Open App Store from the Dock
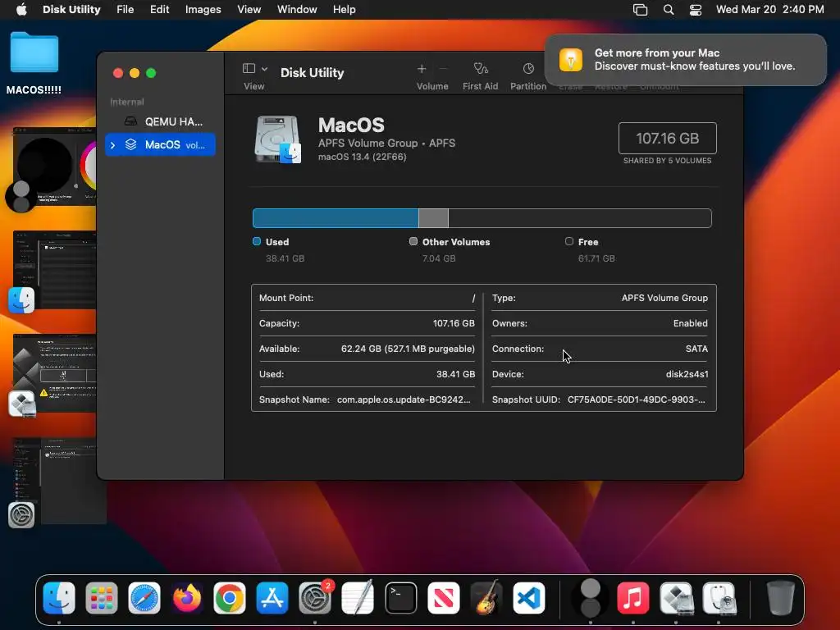Viewport: 840px width, 630px height. click(272, 598)
